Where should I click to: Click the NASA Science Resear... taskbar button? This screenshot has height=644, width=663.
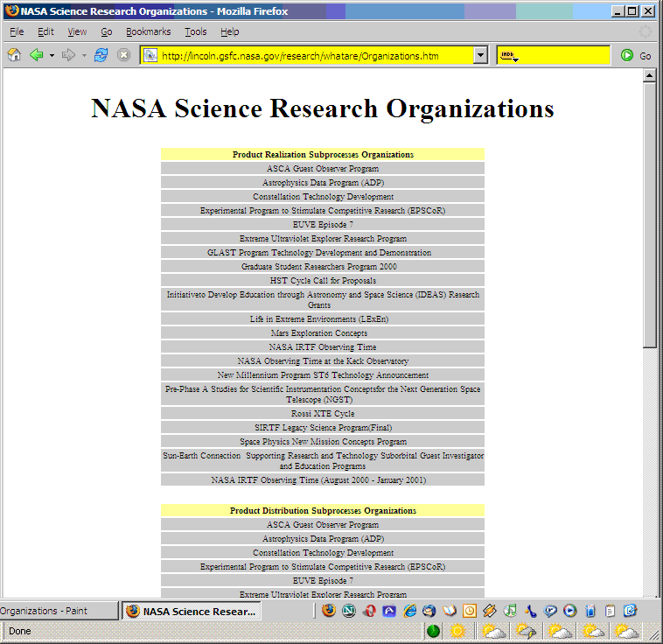(192, 611)
